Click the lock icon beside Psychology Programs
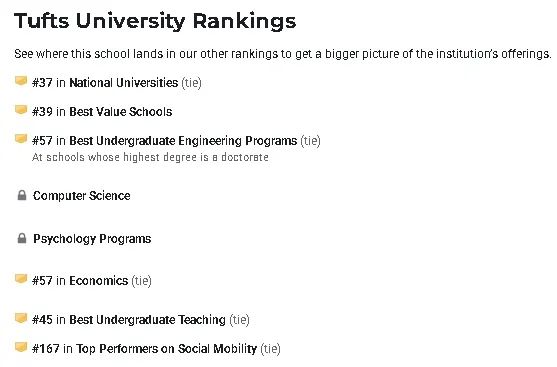The image size is (557, 367). [x=22, y=238]
